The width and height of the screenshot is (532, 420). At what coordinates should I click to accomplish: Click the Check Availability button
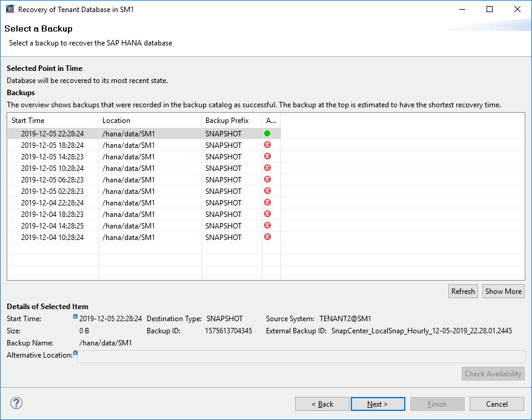(x=493, y=374)
